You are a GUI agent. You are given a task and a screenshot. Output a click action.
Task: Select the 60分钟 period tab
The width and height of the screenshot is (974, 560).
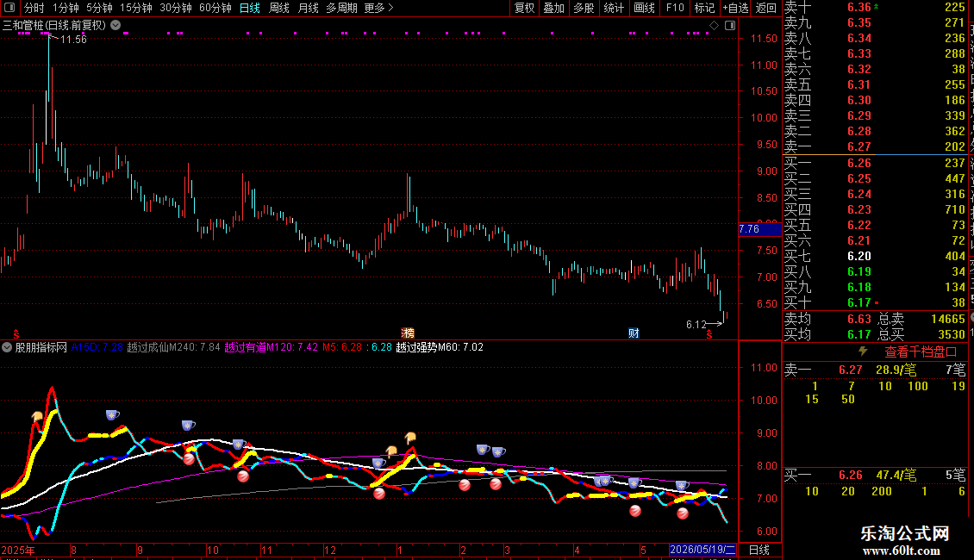point(215,8)
